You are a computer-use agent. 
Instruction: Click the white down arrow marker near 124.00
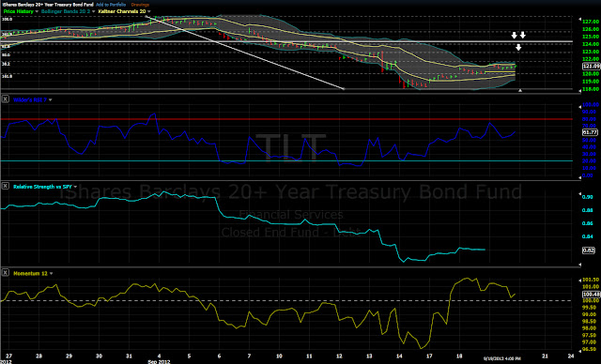pos(518,48)
